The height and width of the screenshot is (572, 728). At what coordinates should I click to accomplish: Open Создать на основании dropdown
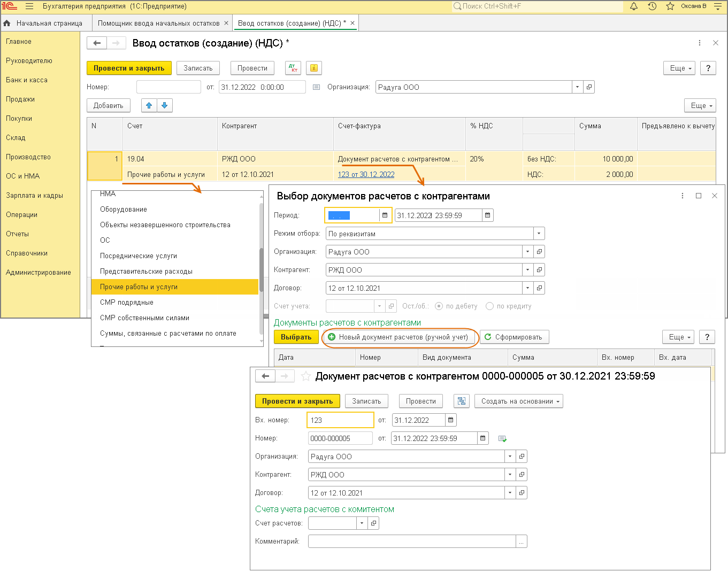coord(518,401)
